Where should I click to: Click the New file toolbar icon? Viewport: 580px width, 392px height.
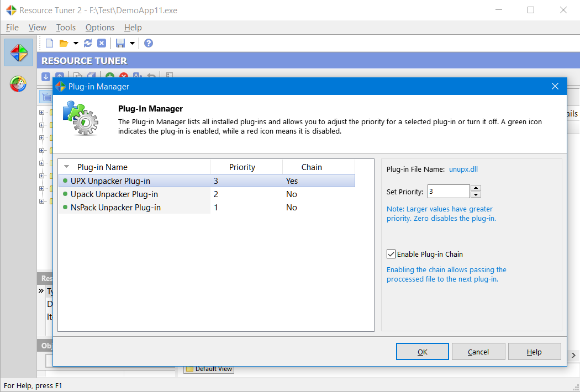coord(49,43)
